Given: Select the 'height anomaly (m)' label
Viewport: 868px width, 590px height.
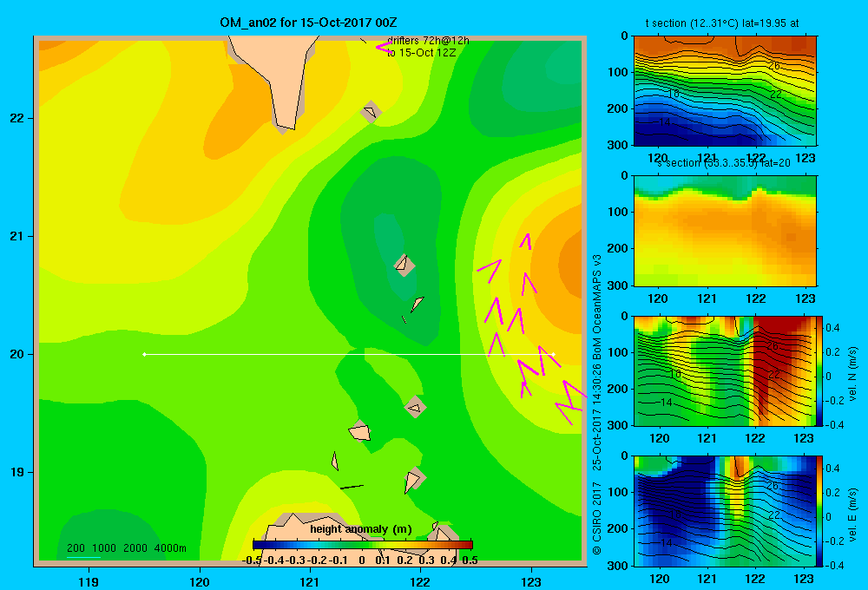Looking at the screenshot, I should pyautogui.click(x=361, y=529).
